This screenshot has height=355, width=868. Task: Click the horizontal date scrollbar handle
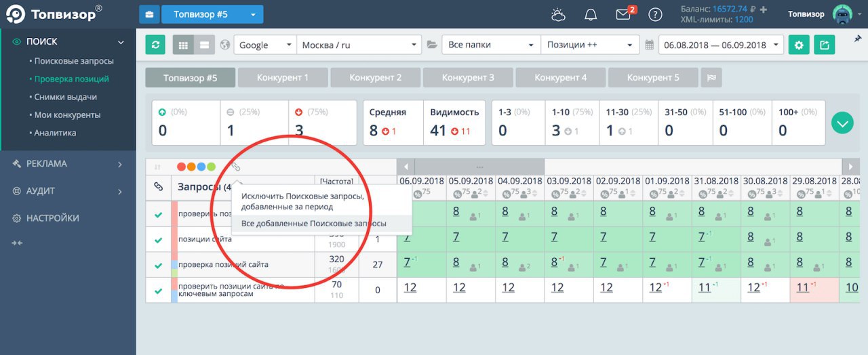coord(479,167)
